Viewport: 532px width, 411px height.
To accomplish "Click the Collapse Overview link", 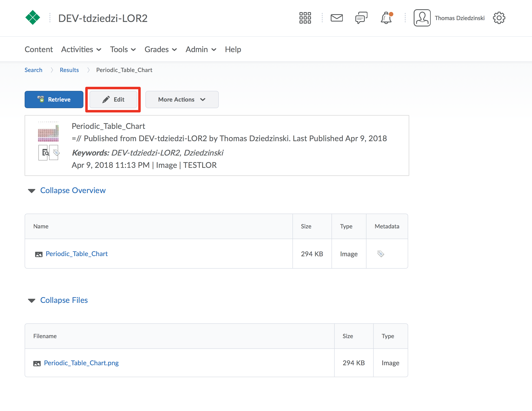I will click(x=73, y=191).
